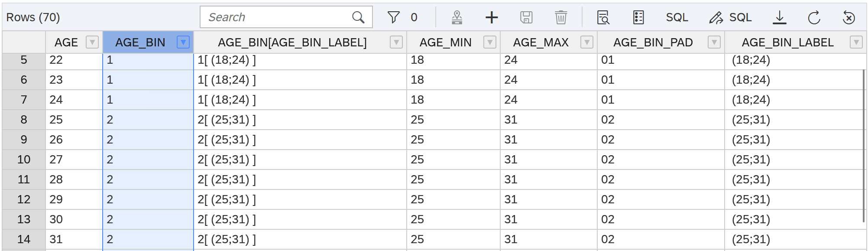Open AGE_BIN[AGE_BIN_LABEL] column dropdown arrow
Screen dimensions: 868x251
point(396,42)
